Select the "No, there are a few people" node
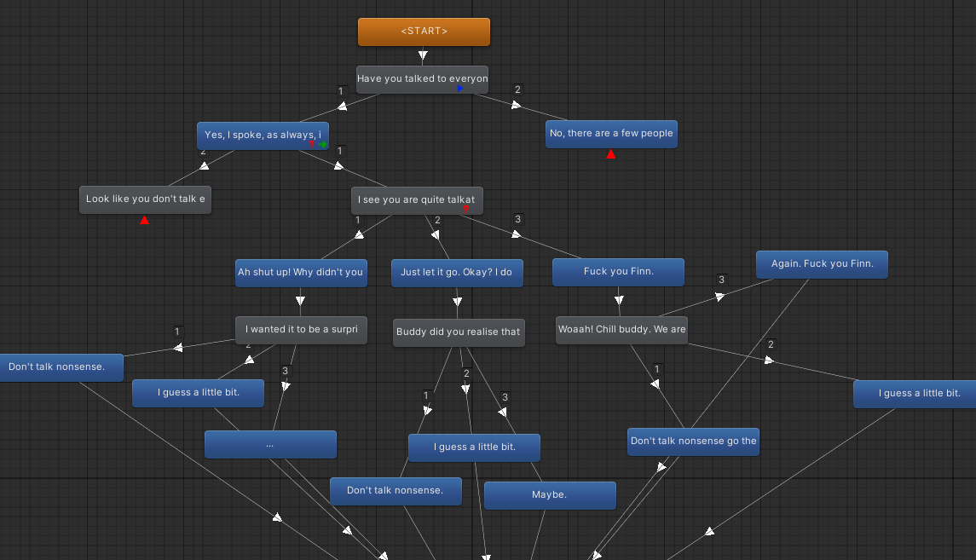This screenshot has height=560, width=976. coord(611,133)
